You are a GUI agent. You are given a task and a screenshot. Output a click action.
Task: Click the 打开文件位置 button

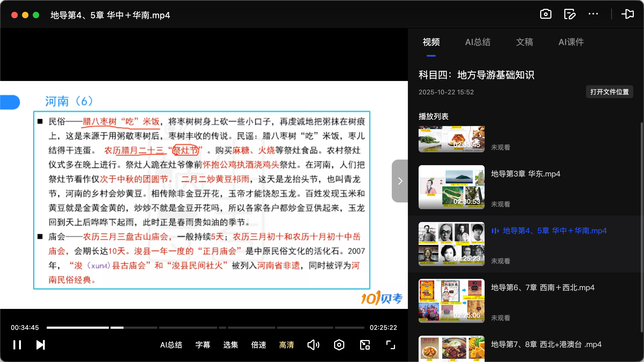[609, 92]
